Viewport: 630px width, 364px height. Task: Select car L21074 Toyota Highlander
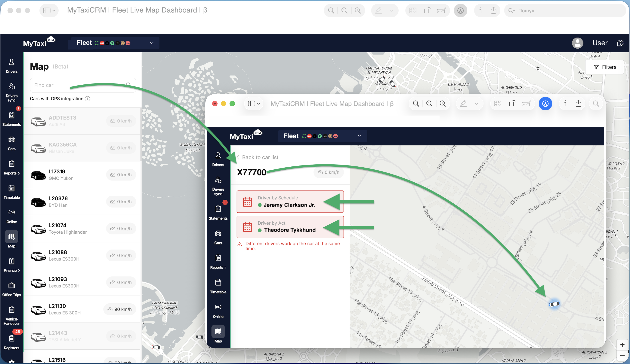[82, 229]
